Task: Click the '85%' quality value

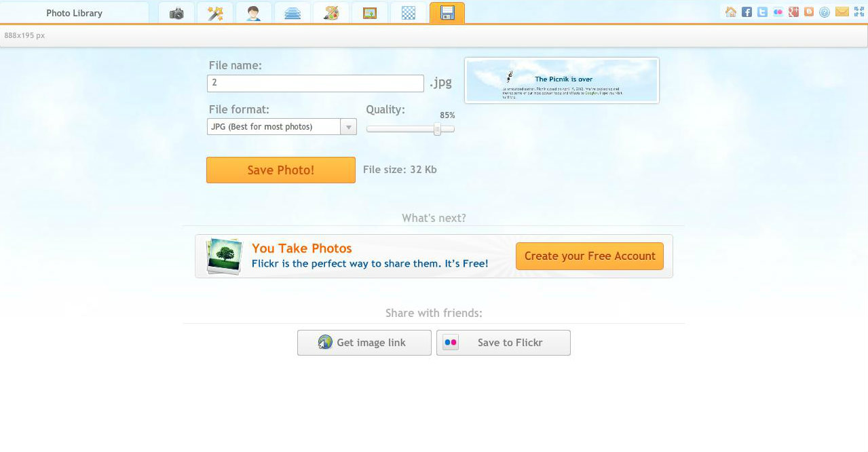Action: coord(447,115)
